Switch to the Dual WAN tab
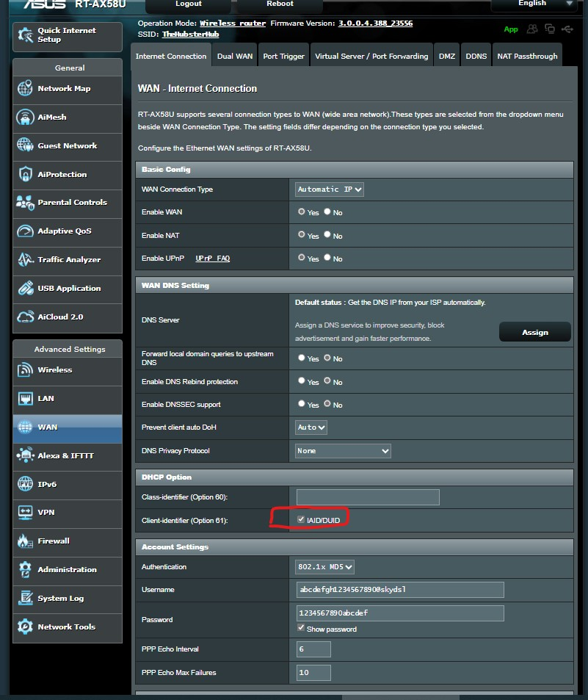The image size is (588, 700). point(234,57)
